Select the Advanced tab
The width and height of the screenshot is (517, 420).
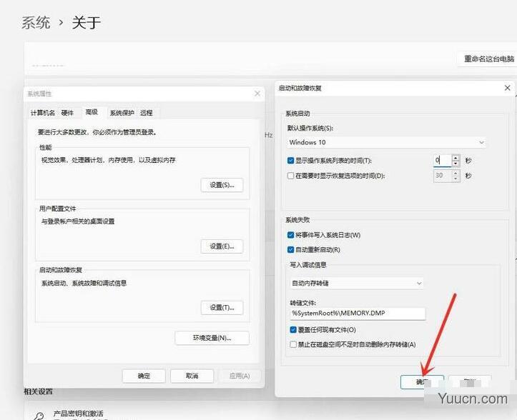(92, 112)
